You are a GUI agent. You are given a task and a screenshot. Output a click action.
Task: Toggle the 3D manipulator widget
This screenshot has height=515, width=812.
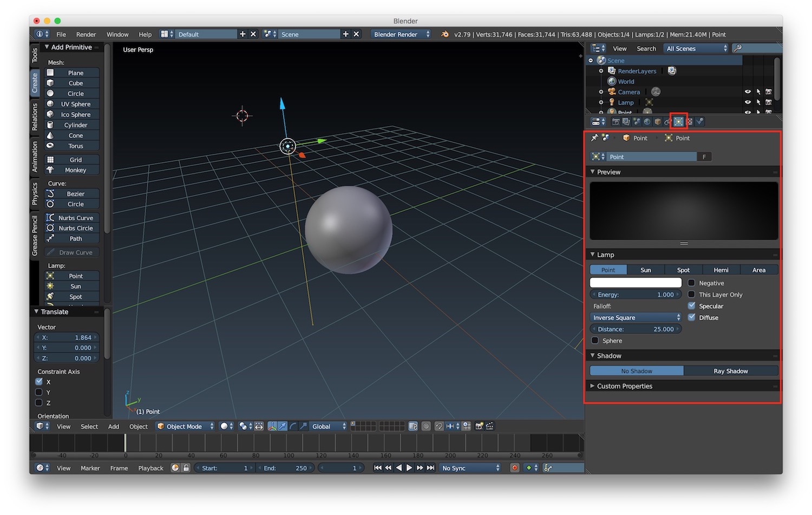(x=272, y=426)
